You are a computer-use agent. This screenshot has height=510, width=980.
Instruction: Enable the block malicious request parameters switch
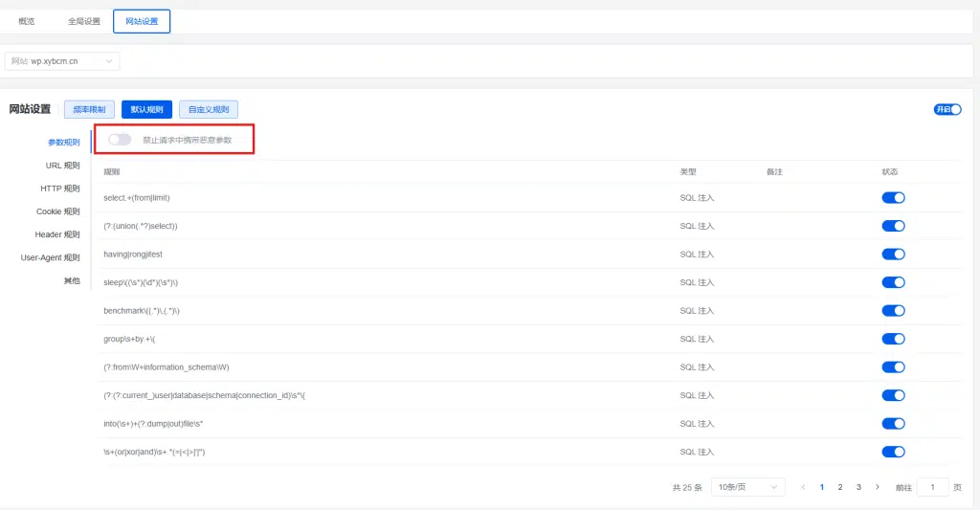120,140
